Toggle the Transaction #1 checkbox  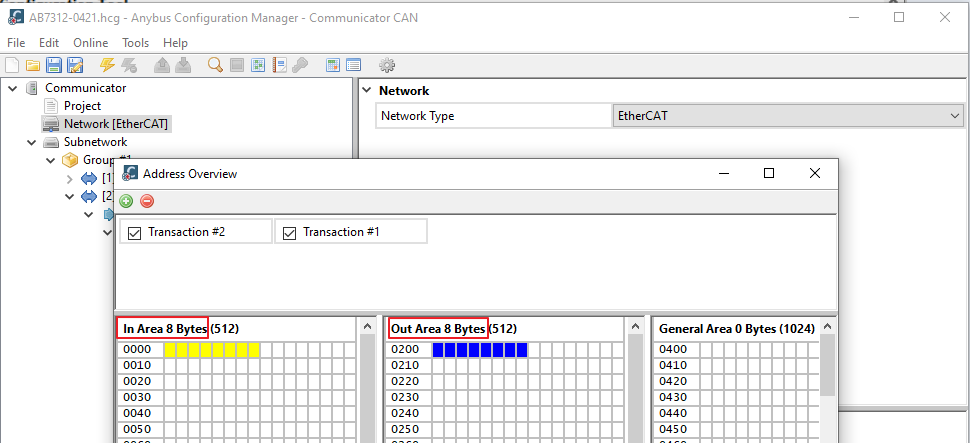[289, 232]
